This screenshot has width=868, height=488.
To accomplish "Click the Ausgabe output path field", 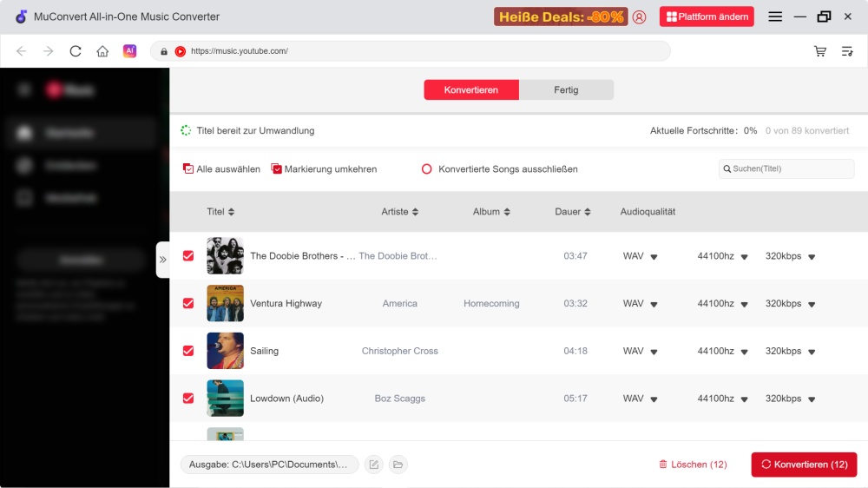I will point(269,465).
